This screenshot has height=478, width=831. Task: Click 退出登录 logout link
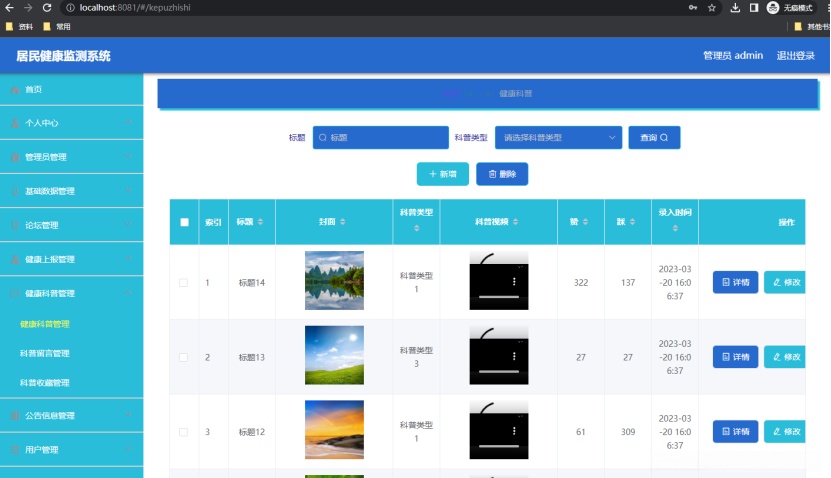[795, 55]
